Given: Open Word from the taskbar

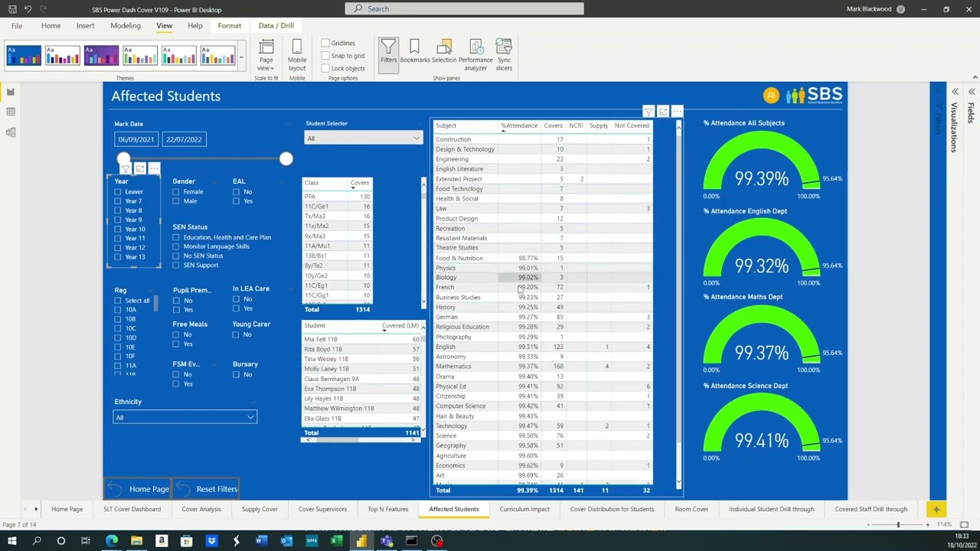Looking at the screenshot, I should click(261, 541).
